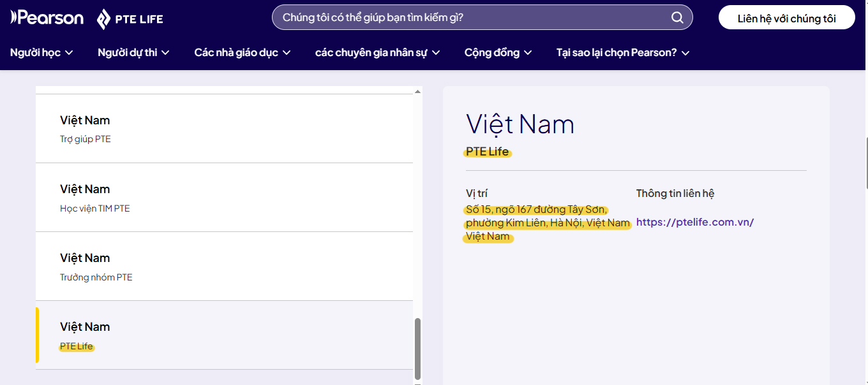The image size is (868, 385).
Task: Click the list scrollbar thumb
Action: tap(418, 348)
